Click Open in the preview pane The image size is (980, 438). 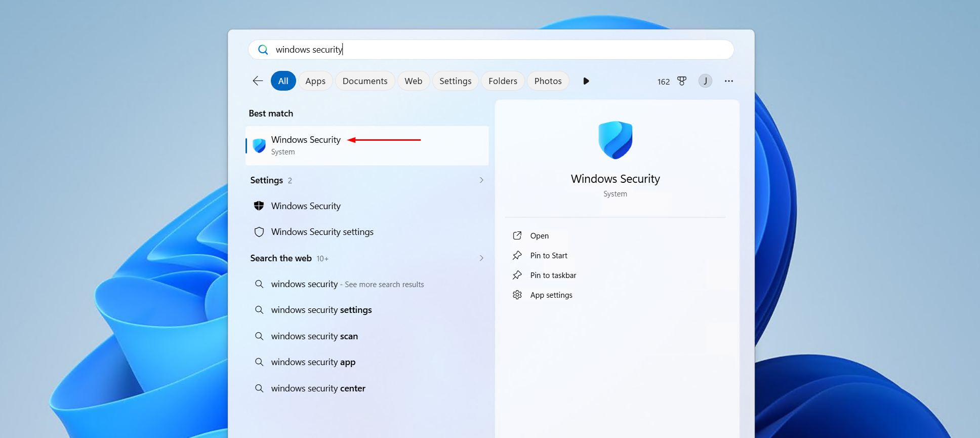[539, 235]
